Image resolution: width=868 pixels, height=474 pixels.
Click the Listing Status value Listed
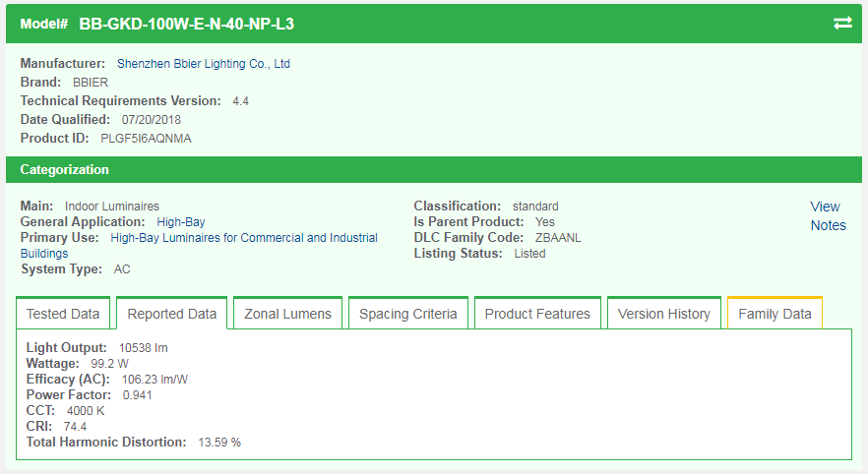click(x=529, y=254)
